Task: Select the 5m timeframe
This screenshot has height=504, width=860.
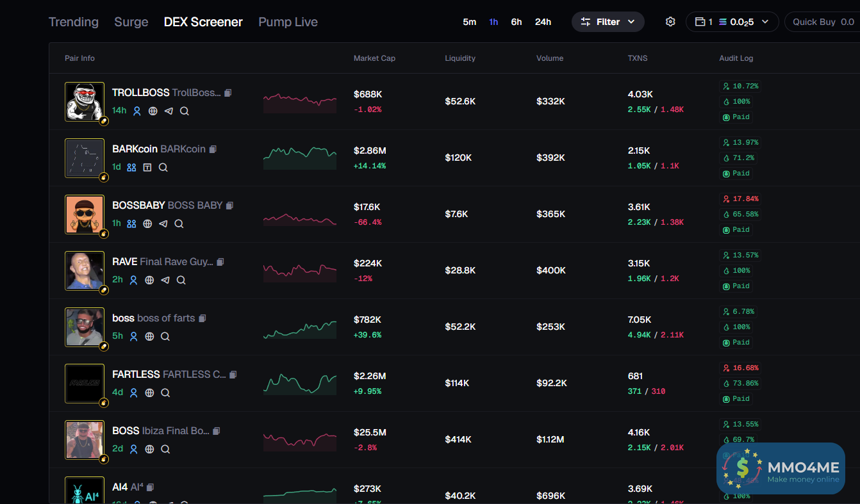Action: point(469,22)
